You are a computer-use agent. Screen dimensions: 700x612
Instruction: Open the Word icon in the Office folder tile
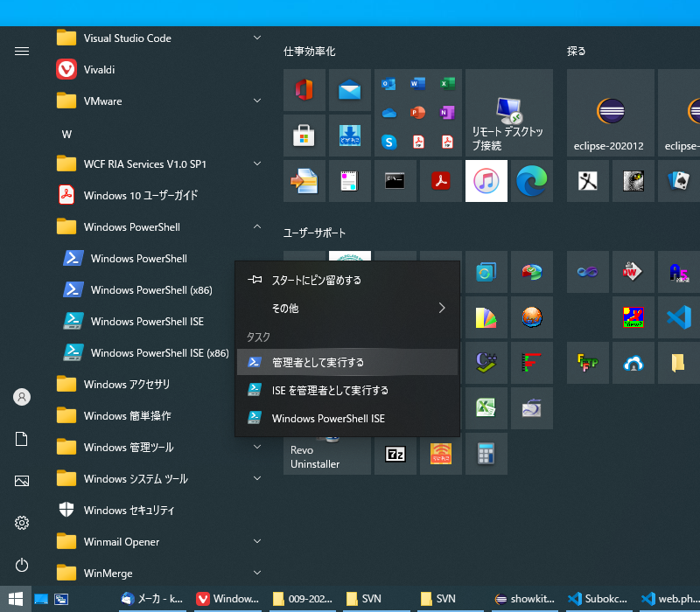418,83
